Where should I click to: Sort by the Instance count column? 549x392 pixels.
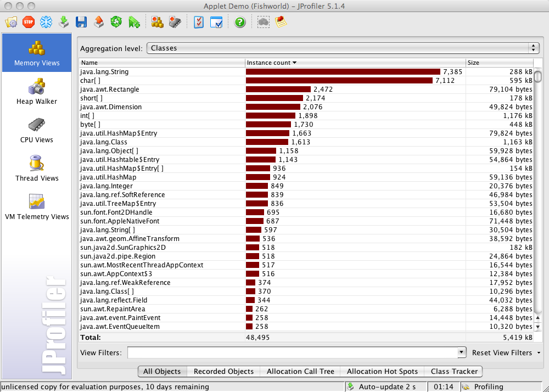click(x=355, y=63)
